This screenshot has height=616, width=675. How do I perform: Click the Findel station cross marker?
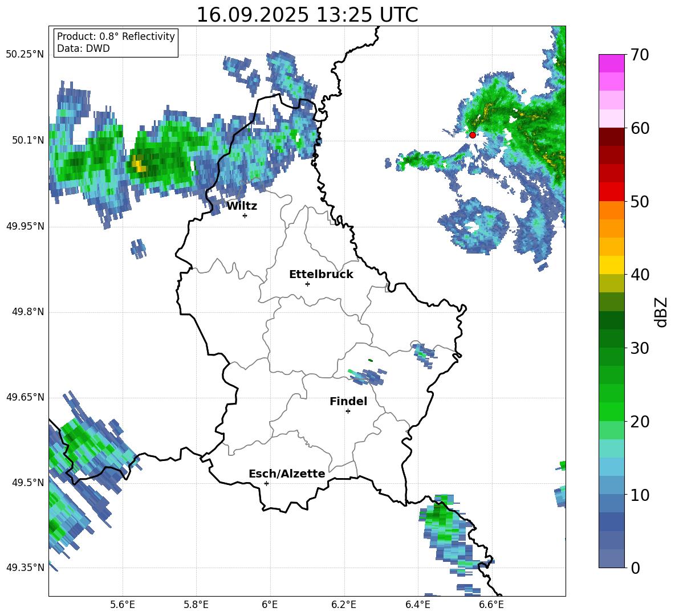point(348,411)
